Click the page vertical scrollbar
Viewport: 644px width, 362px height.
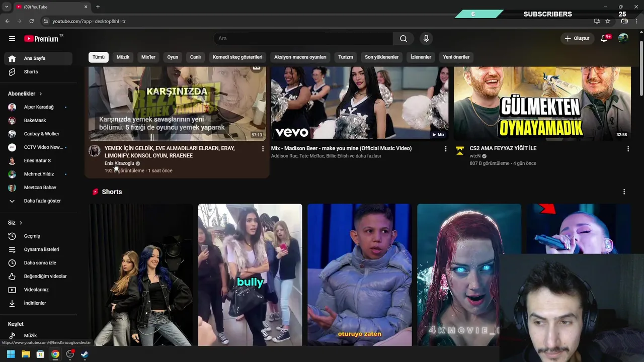click(641, 69)
